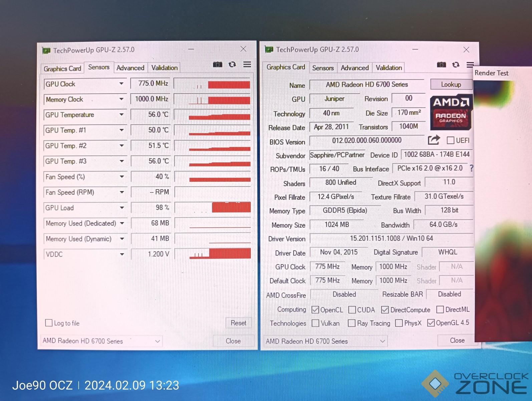Image resolution: width=532 pixels, height=401 pixels.
Task: Click Close button in the Sensors window
Action: 233,341
